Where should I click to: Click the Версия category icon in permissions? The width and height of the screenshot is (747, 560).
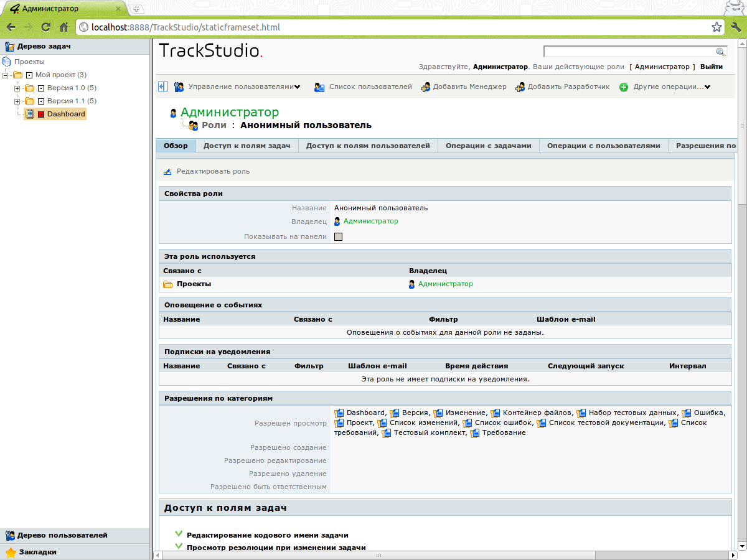[x=395, y=413]
